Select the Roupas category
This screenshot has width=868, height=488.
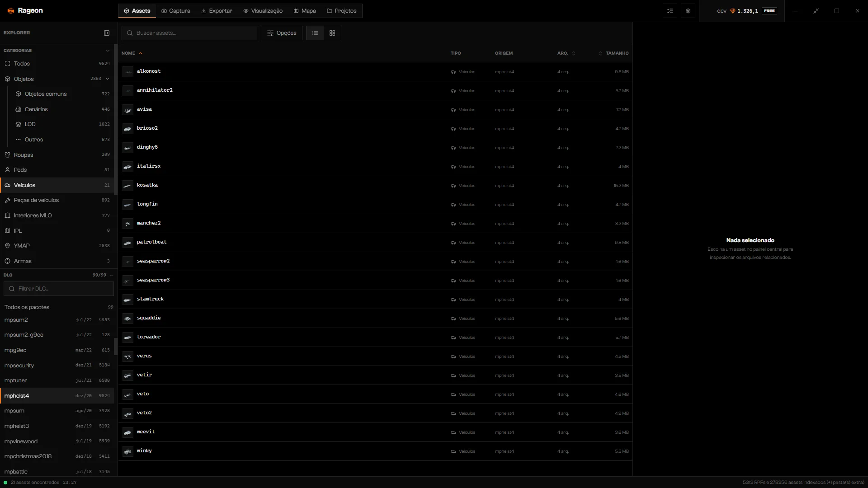[57, 155]
